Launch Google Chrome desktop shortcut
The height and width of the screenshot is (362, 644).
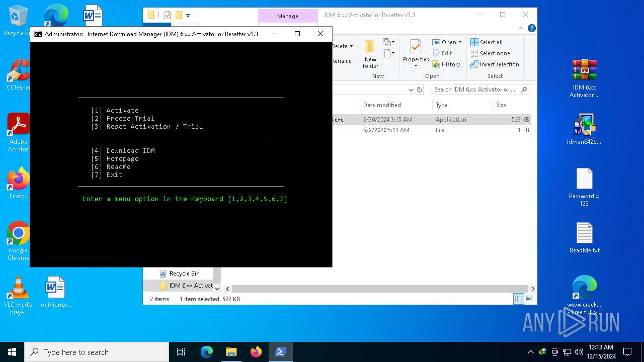[x=18, y=241]
